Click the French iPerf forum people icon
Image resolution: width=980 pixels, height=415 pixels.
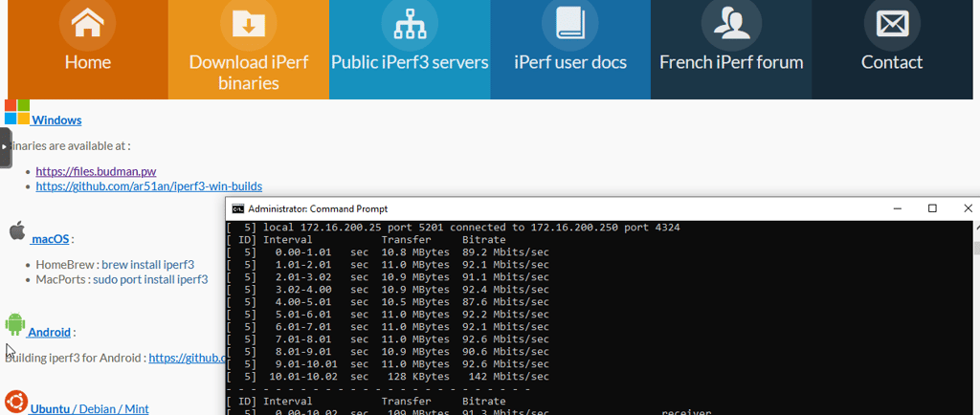[x=731, y=22]
